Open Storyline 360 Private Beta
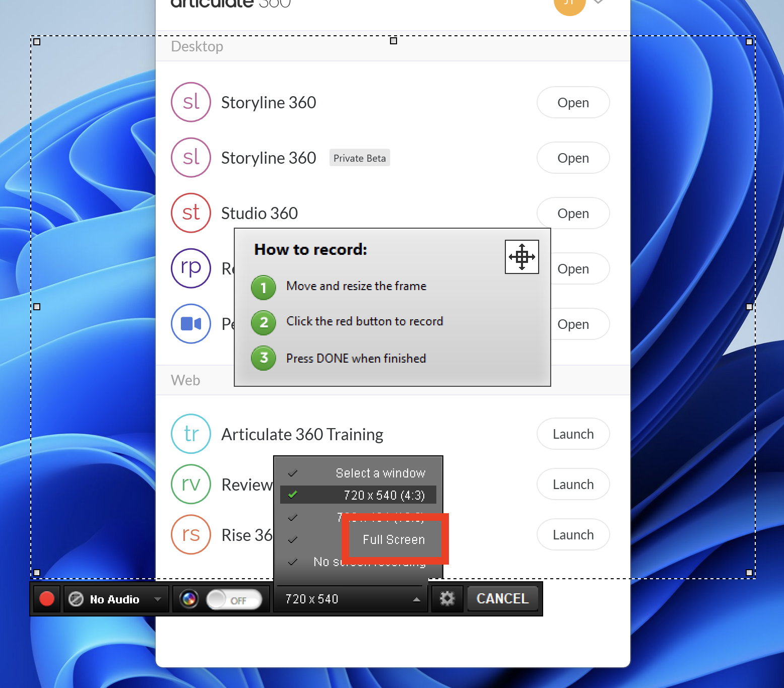The image size is (784, 688). click(x=573, y=158)
